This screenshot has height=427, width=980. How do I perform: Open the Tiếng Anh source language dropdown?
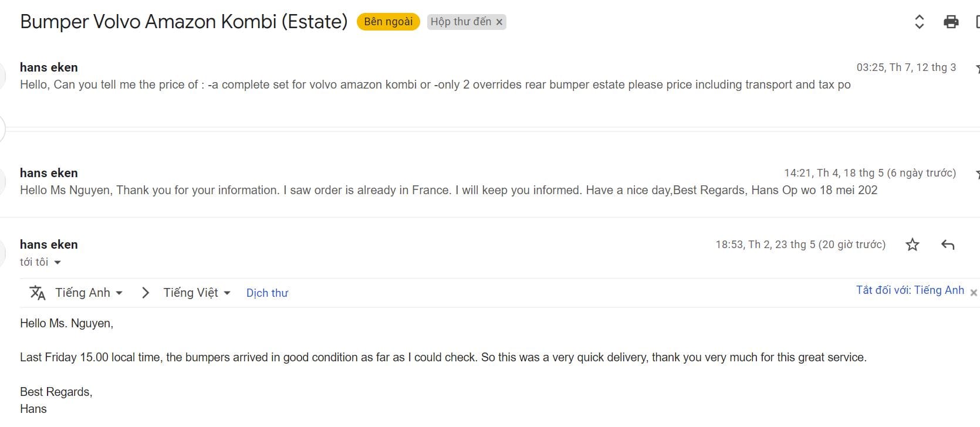89,293
